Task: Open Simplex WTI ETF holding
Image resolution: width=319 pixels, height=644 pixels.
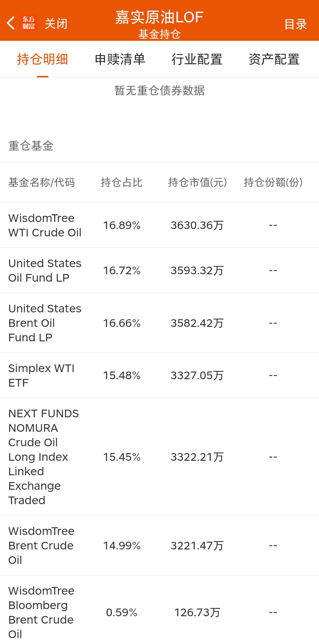Action: coord(159,375)
